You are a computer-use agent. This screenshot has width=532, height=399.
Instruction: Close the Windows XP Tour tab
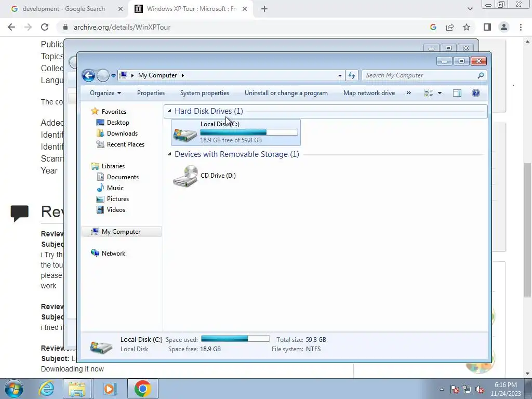click(x=245, y=9)
